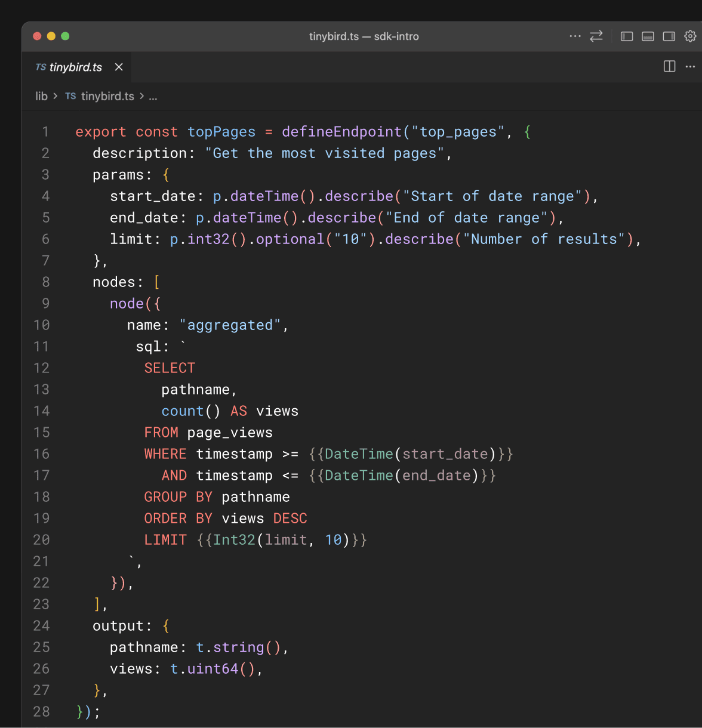Open the title bar more actions ellipsis
The height and width of the screenshot is (728, 702).
[575, 36]
